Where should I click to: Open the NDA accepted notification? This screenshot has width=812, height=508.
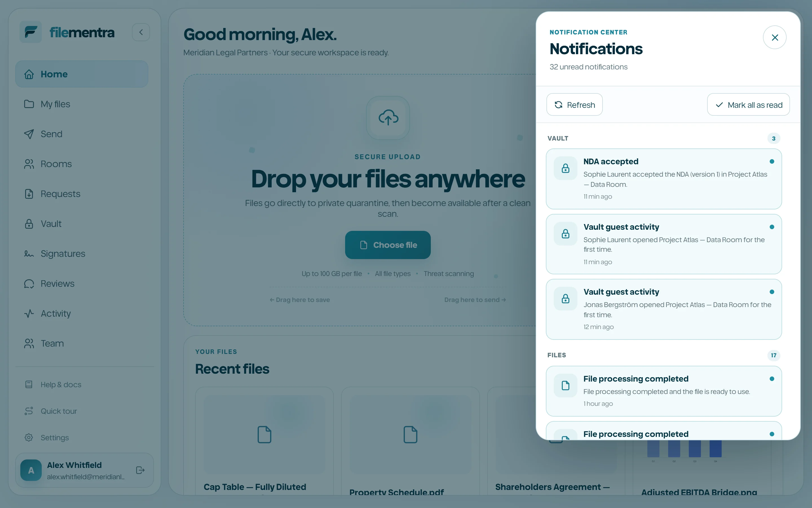[x=664, y=179]
